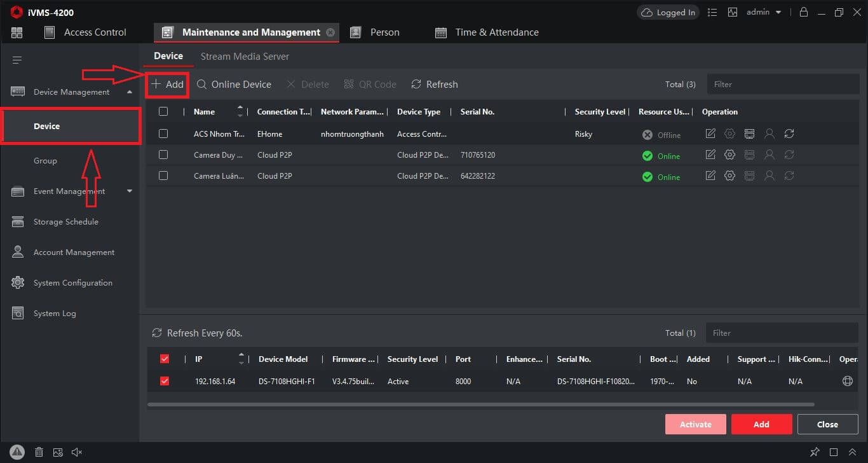Close the Maintenance and Management tab

pyautogui.click(x=330, y=32)
